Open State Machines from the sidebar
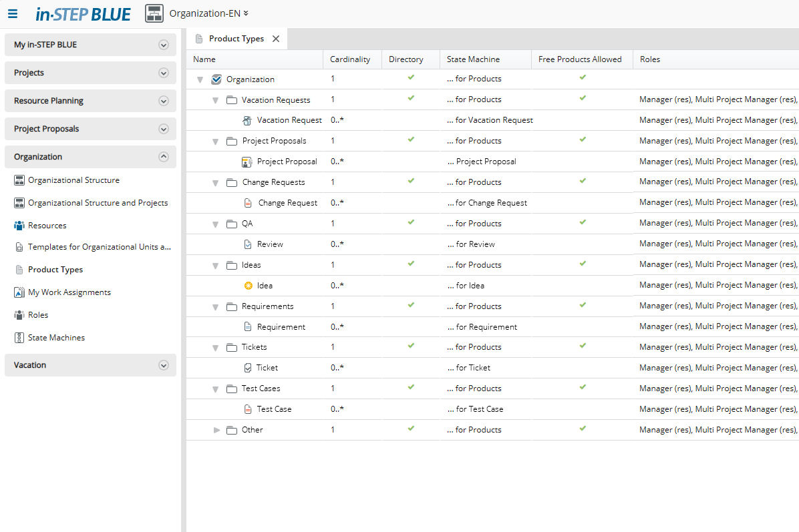 point(19,337)
